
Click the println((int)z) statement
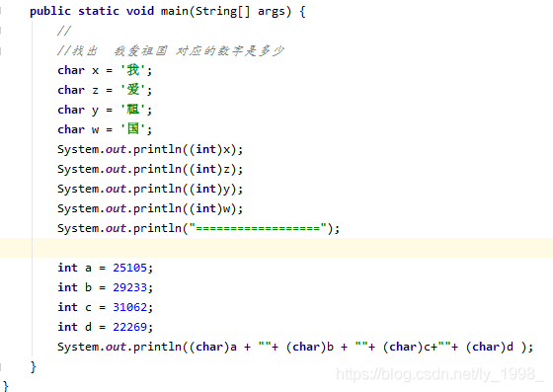[x=150, y=169]
